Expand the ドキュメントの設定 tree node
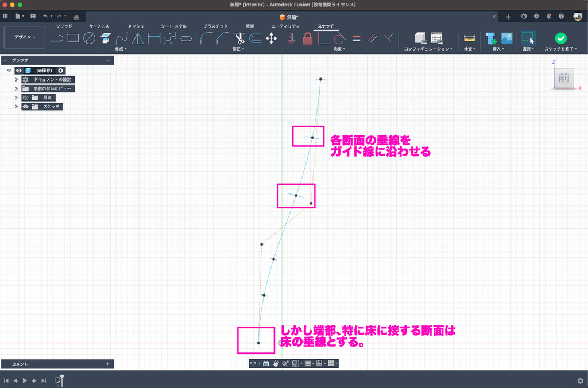Screen dimensions: 588x388 pyautogui.click(x=16, y=80)
